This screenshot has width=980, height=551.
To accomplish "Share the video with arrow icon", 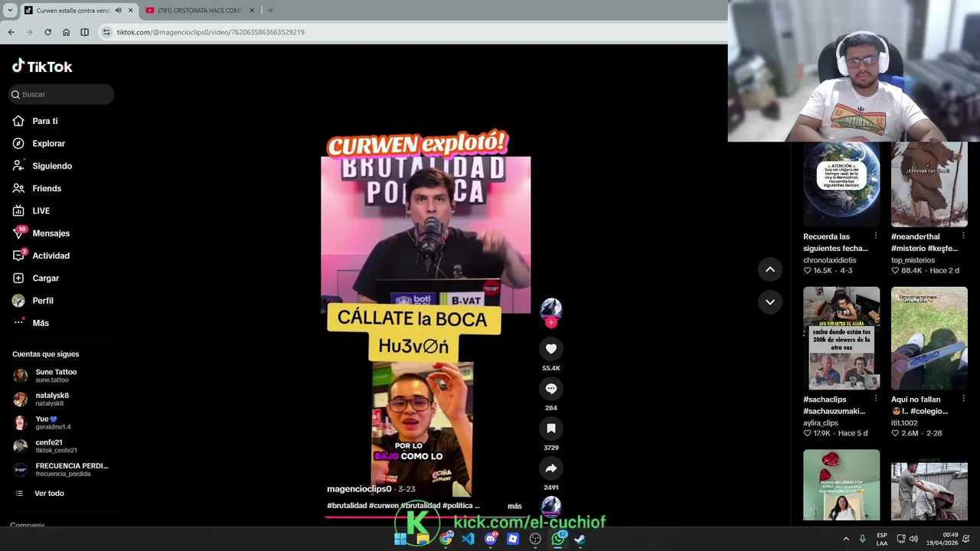I will [x=551, y=468].
